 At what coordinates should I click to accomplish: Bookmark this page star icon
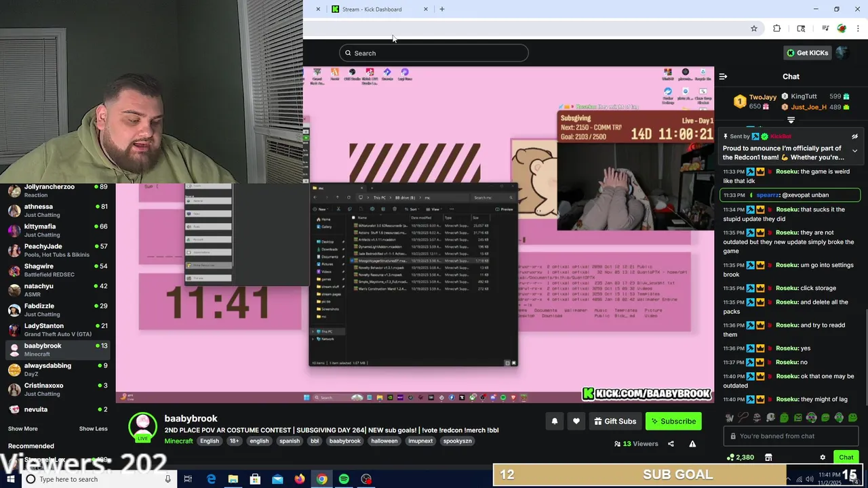(x=753, y=28)
